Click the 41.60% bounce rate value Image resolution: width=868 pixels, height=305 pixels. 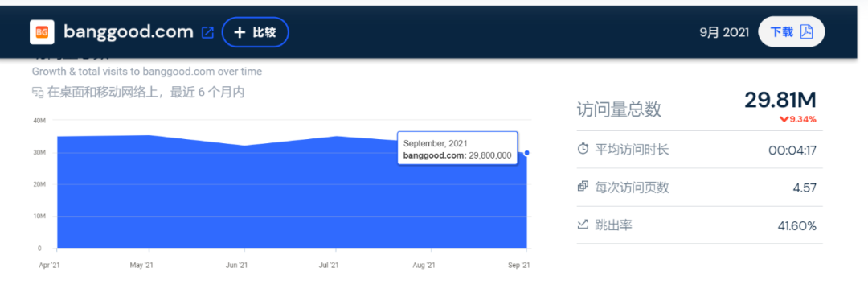[x=796, y=225]
